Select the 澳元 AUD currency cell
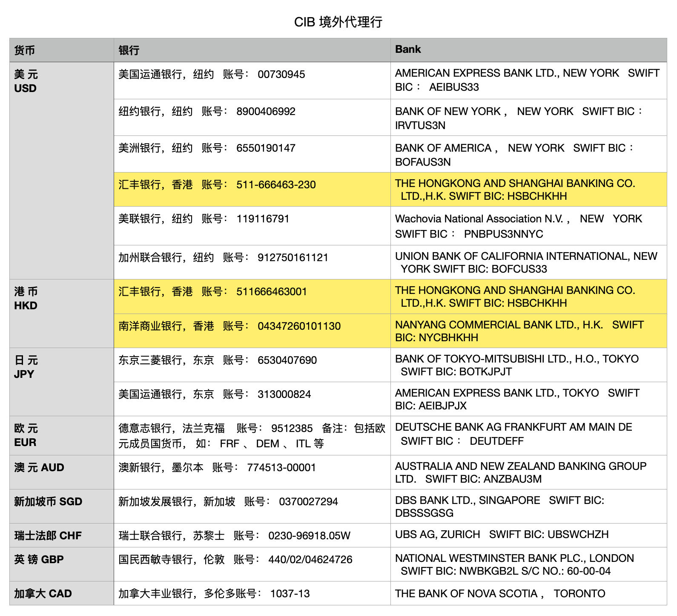 point(62,472)
